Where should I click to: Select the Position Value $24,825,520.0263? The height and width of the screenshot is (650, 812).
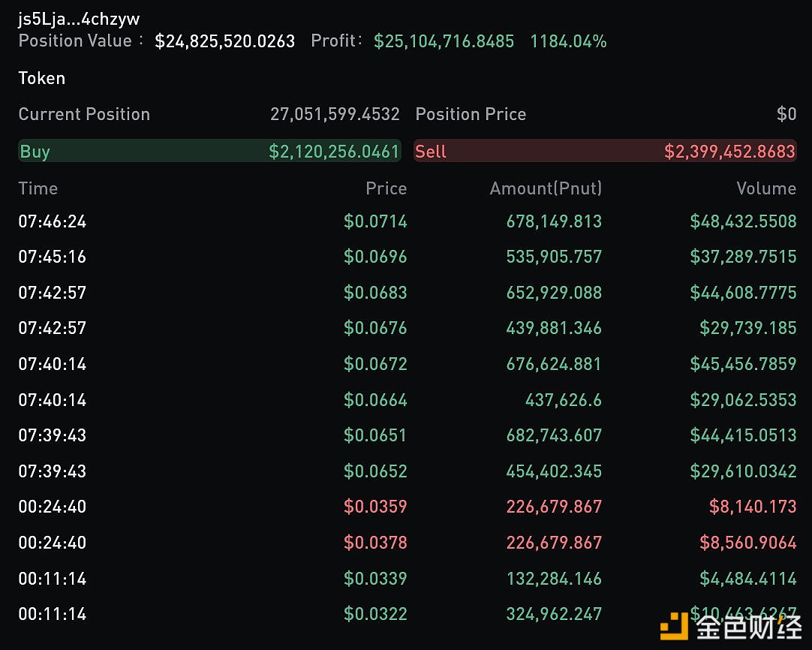pos(224,41)
